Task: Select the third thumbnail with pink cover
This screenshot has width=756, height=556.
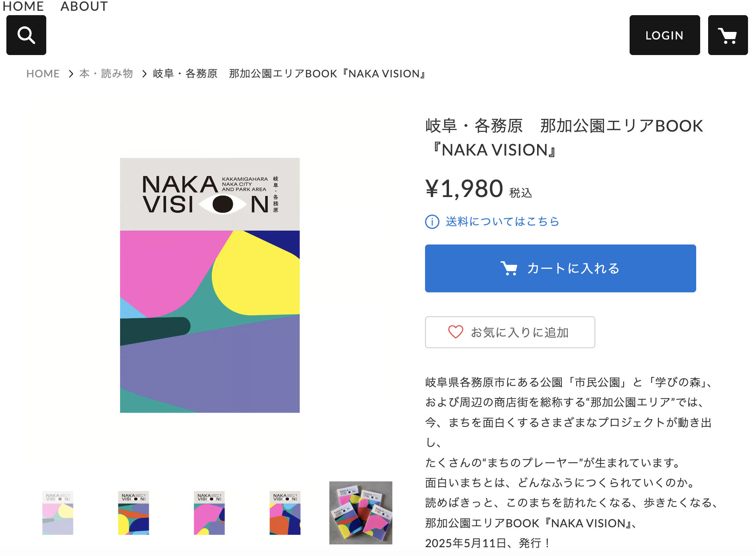Action: (209, 513)
